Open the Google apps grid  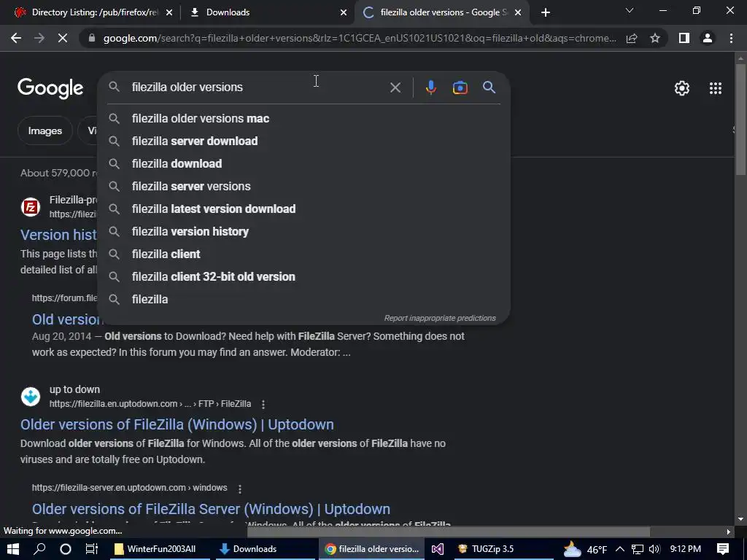point(716,88)
